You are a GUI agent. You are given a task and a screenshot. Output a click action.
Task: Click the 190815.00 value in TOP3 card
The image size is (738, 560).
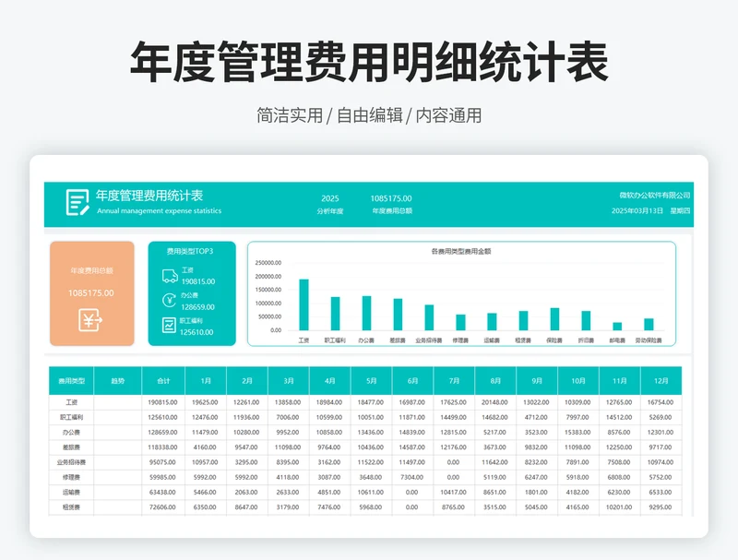pos(198,281)
